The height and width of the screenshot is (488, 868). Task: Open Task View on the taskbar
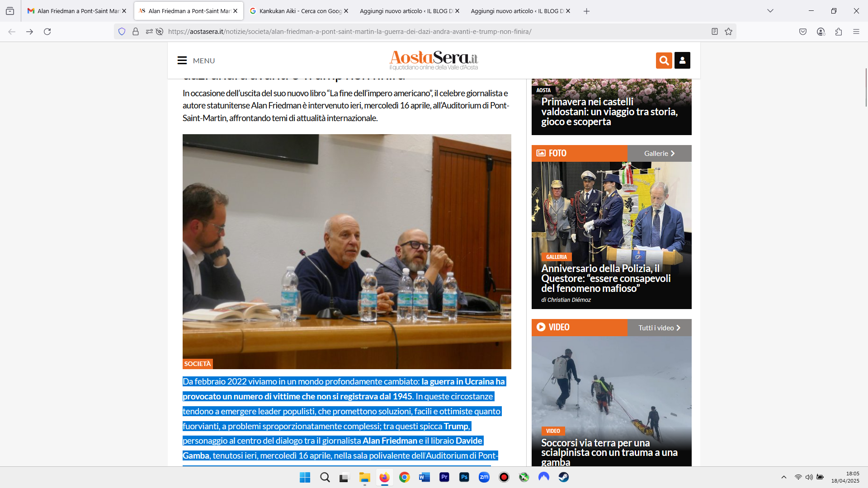click(x=345, y=477)
